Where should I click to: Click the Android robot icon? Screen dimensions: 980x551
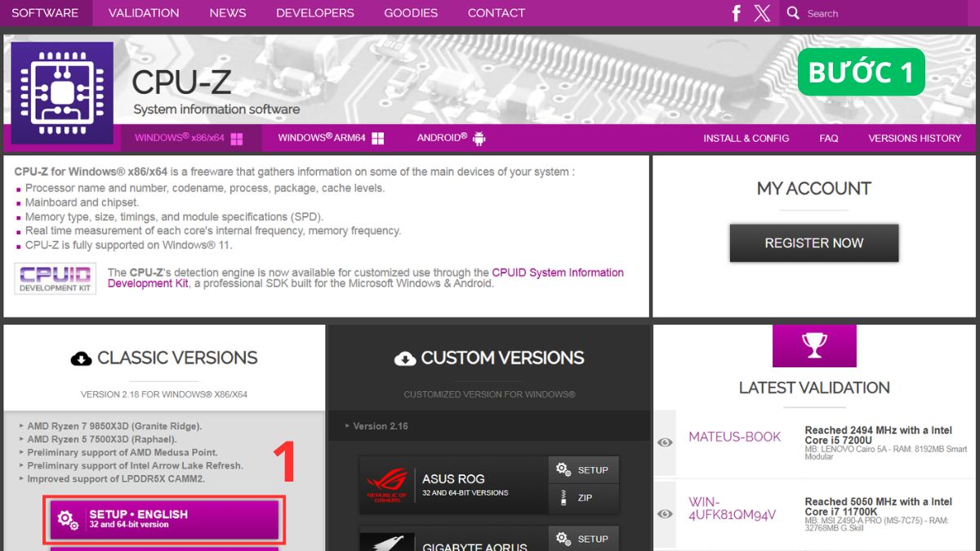479,139
